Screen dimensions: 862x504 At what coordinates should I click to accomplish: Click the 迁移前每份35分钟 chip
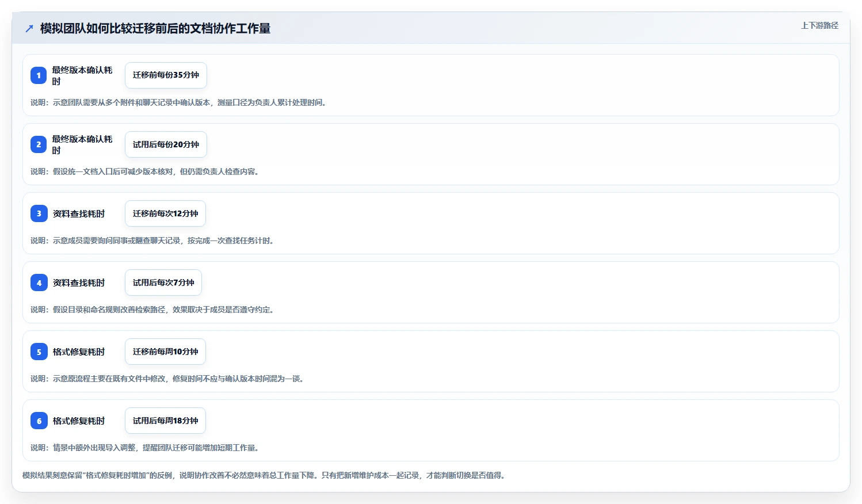click(166, 75)
